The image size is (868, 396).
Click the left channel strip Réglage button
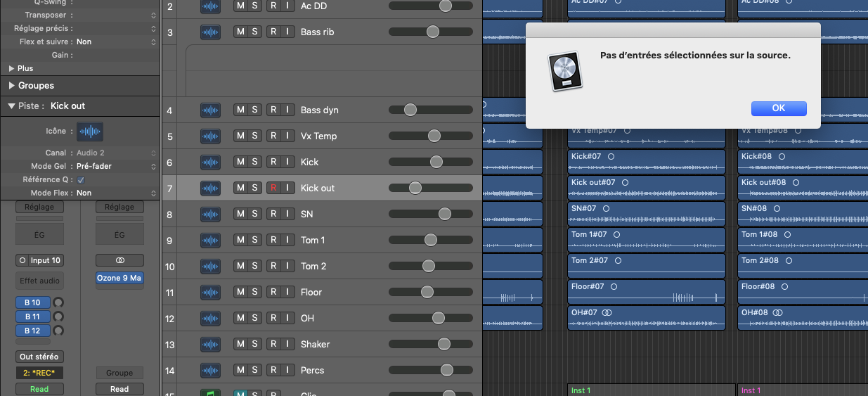coord(39,207)
